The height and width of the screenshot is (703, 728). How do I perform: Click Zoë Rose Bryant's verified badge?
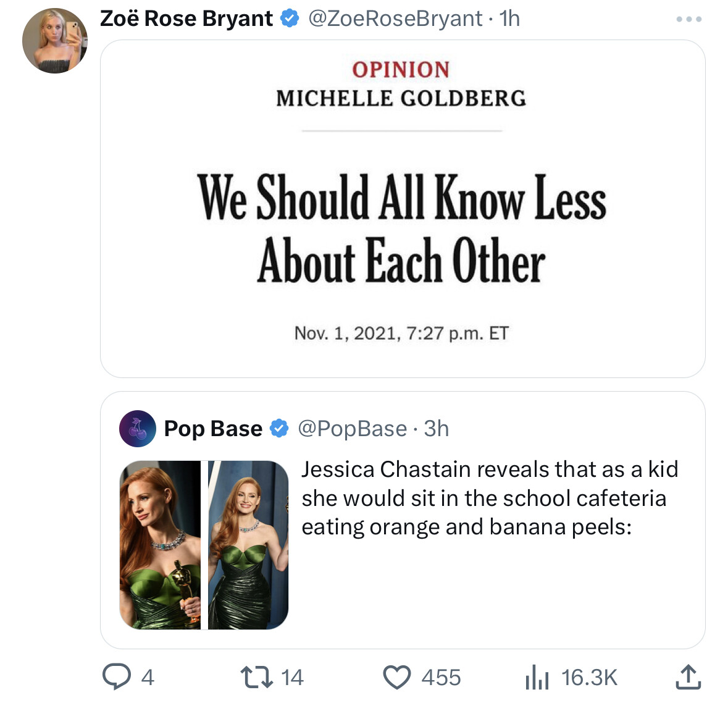coord(290,19)
